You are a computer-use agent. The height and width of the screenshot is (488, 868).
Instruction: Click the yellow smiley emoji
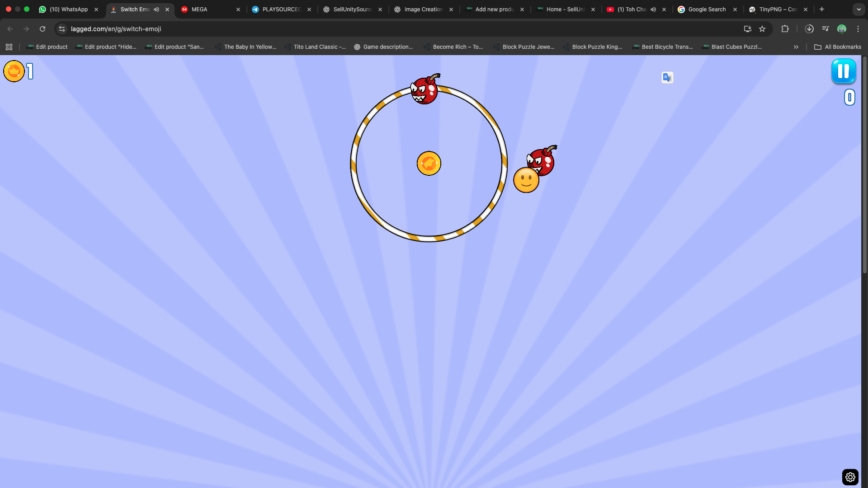click(x=526, y=180)
